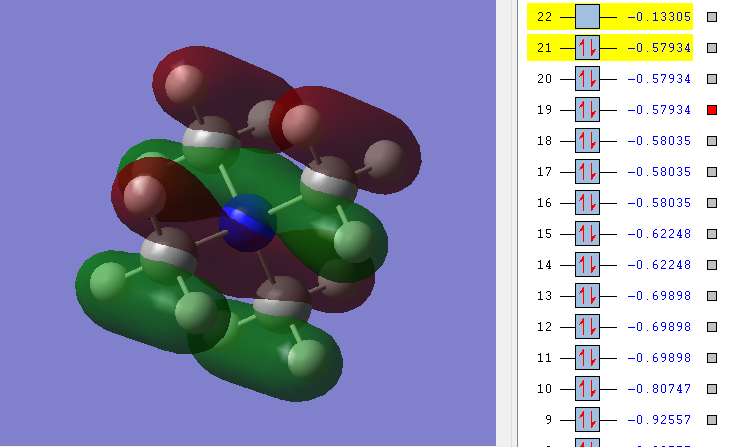Click the paired-electron box of orbital 9
Image resolution: width=729 pixels, height=447 pixels.
(x=587, y=420)
